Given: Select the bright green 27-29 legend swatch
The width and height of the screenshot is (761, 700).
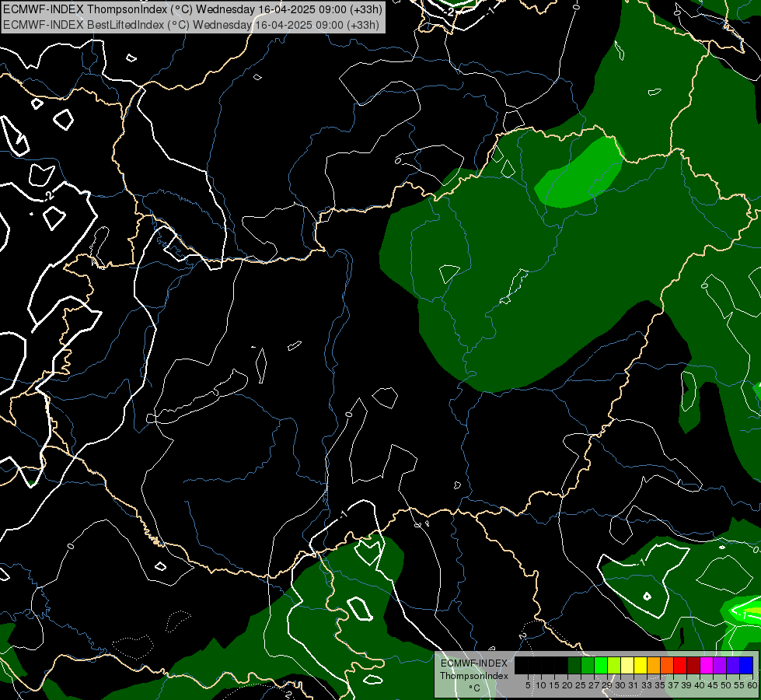Looking at the screenshot, I should [601, 665].
